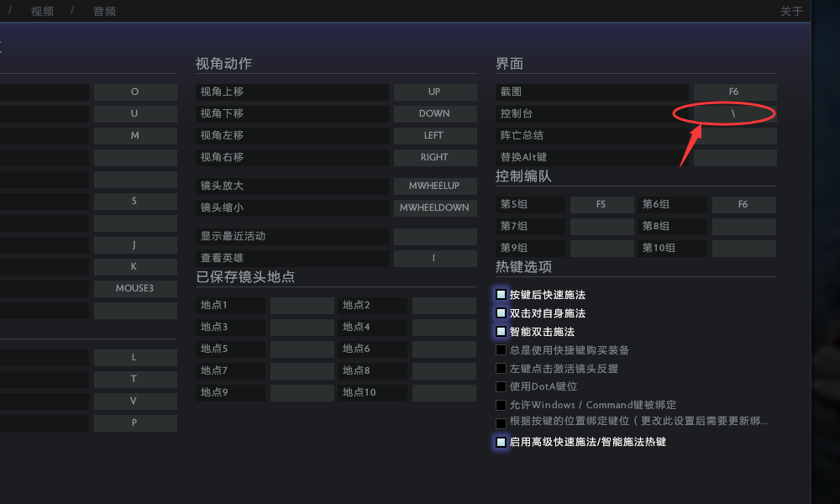Rebind the 截图 F6 hotkey
The height and width of the screenshot is (504, 840).
point(734,92)
